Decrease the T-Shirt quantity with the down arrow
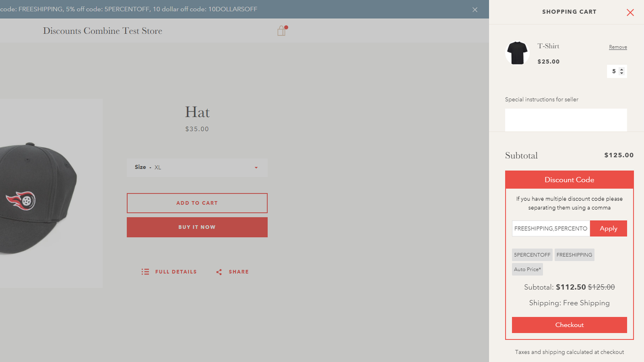The height and width of the screenshot is (362, 644). click(x=621, y=73)
